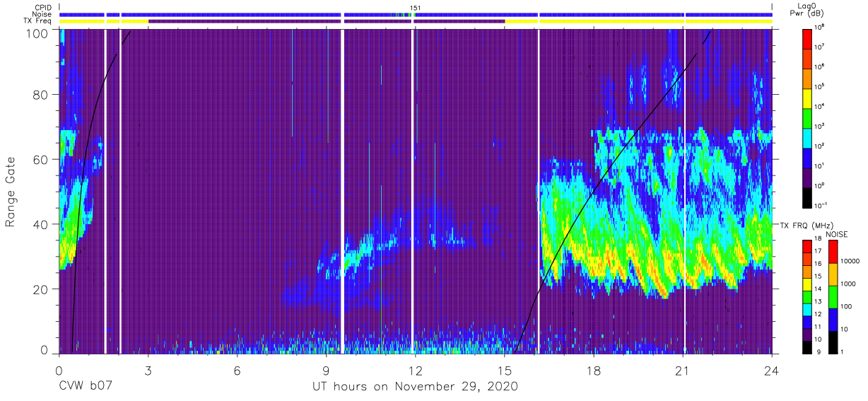The height and width of the screenshot is (401, 868).
Task: Click the blue band in NOISE colorbar
Action: pos(832,320)
